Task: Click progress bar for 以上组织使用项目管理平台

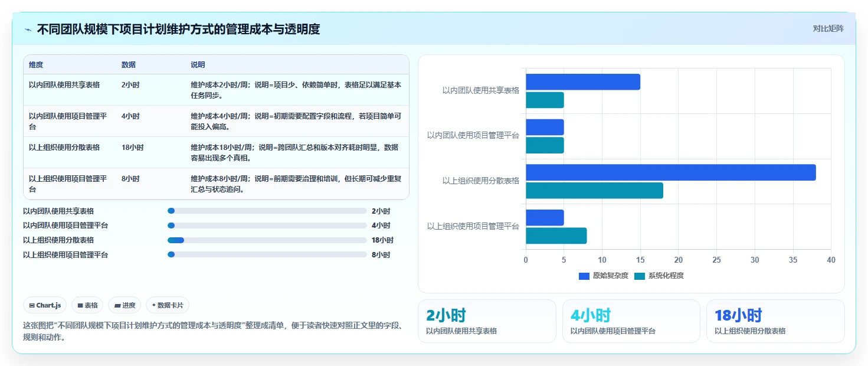Action: tap(267, 254)
